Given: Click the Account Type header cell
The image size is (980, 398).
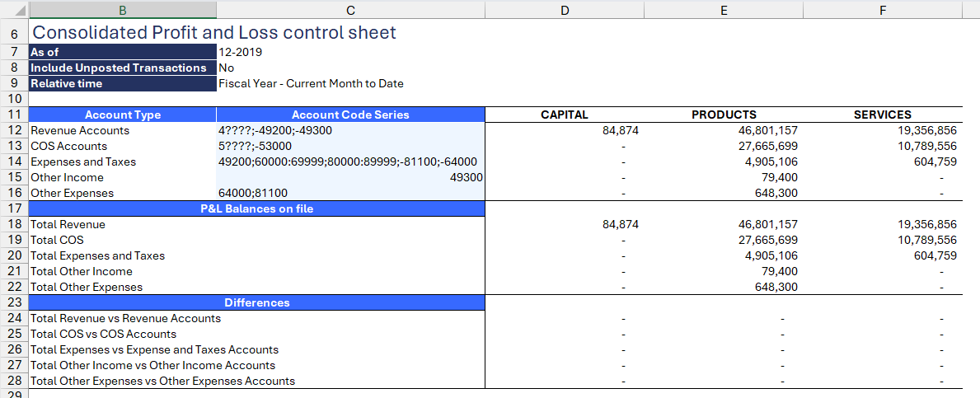Looking at the screenshot, I should click(x=123, y=115).
